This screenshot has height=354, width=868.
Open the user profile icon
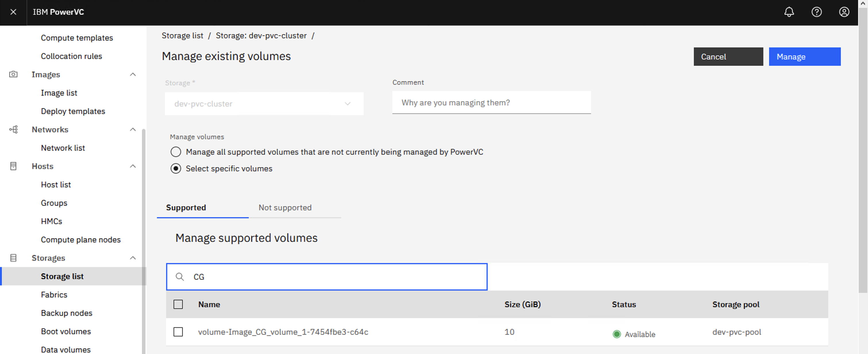click(x=844, y=12)
